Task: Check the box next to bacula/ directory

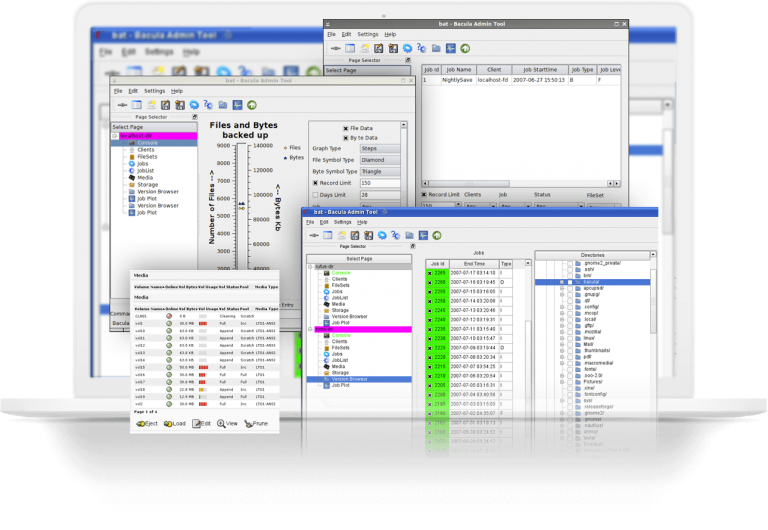Action: pyautogui.click(x=570, y=282)
